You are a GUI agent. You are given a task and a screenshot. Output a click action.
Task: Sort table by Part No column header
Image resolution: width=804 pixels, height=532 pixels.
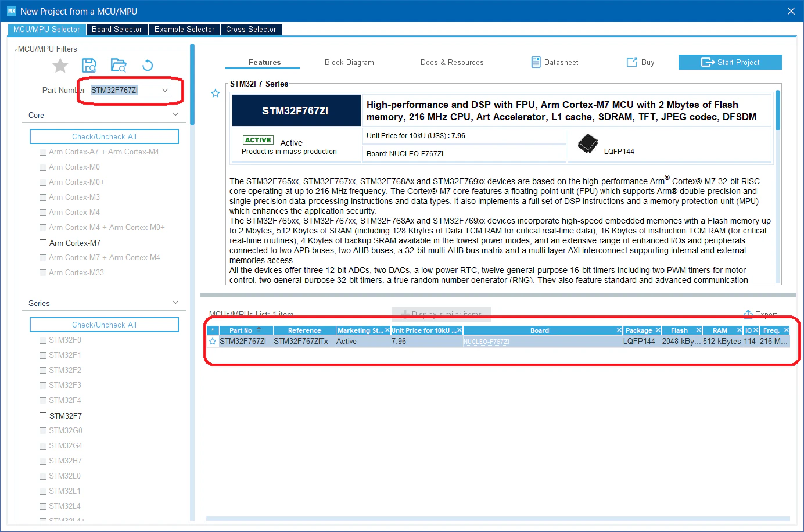click(241, 330)
